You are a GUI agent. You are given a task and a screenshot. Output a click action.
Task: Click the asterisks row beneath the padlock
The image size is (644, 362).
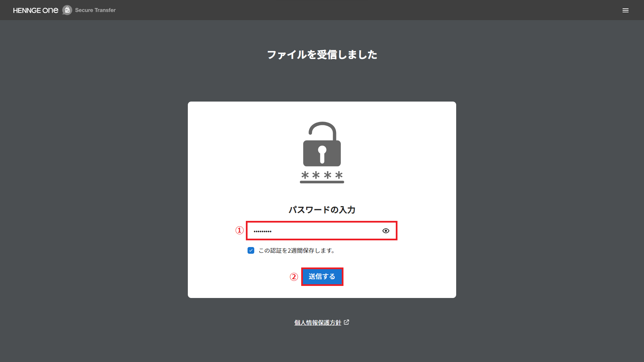pyautogui.click(x=322, y=175)
